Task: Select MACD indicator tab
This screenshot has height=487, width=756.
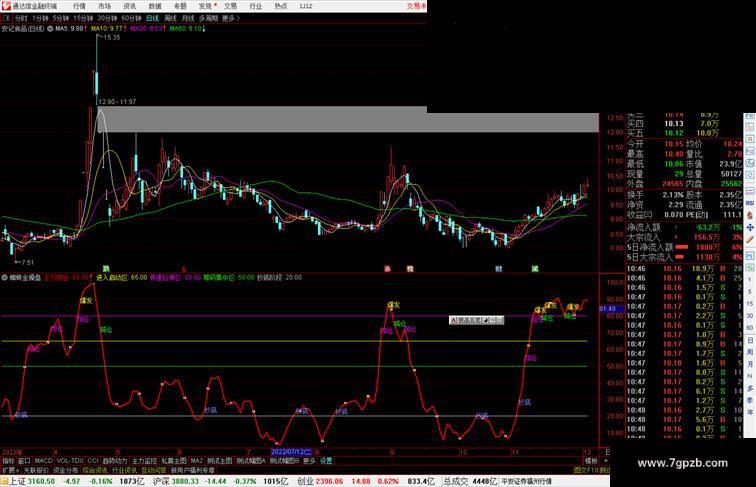Action: (43, 461)
